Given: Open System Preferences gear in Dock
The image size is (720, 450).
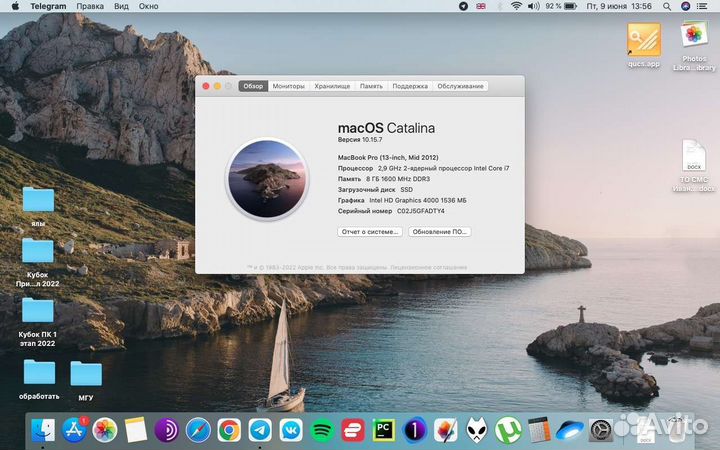Looking at the screenshot, I should tap(601, 430).
